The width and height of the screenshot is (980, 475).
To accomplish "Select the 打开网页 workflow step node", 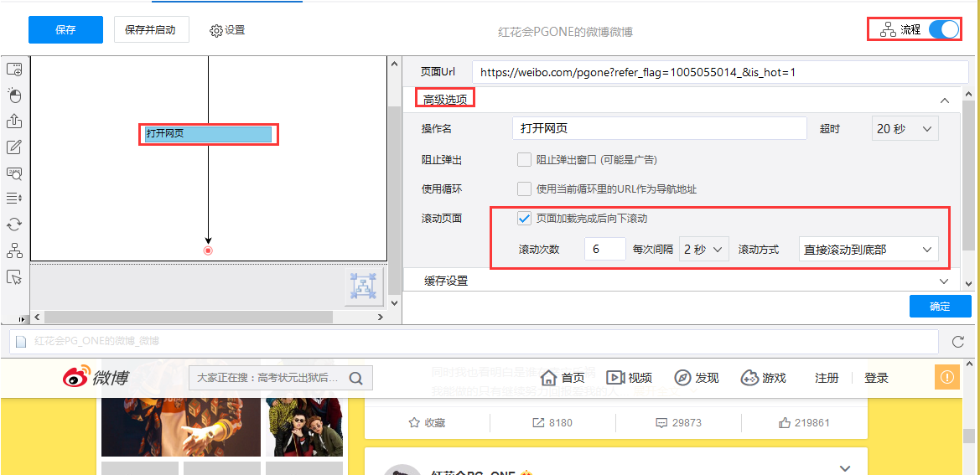I will [x=208, y=133].
